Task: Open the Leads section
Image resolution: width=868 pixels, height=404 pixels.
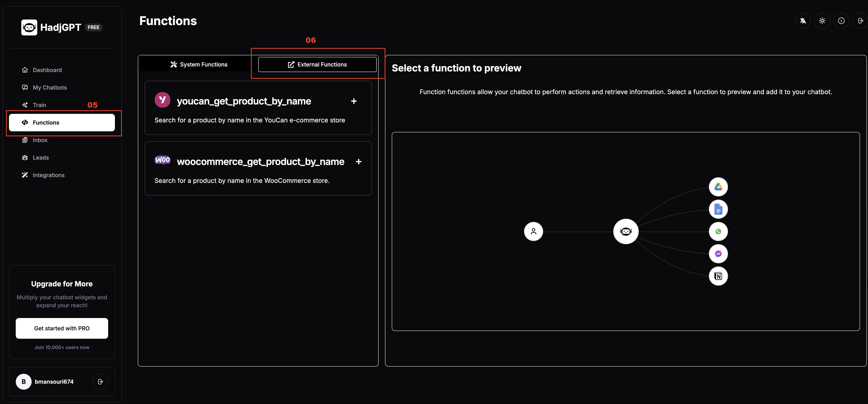Action: [x=41, y=158]
